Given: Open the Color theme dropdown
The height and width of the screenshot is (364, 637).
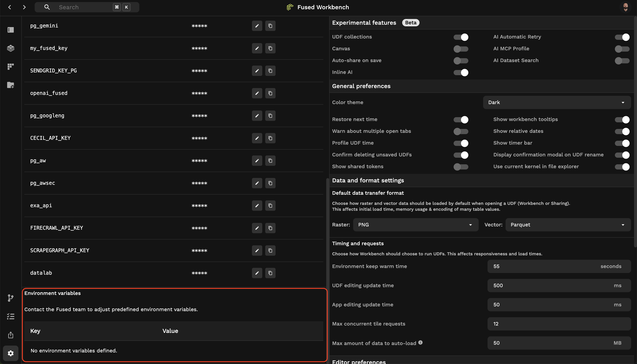Looking at the screenshot, I should [556, 102].
